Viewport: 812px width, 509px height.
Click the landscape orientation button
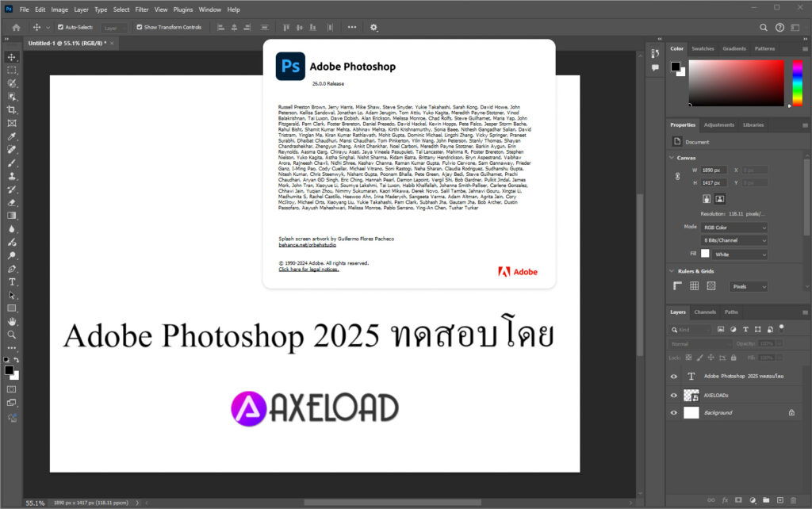(720, 199)
